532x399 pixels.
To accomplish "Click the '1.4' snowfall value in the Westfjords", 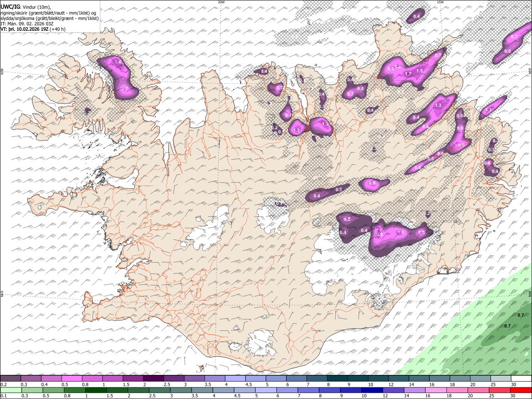I will [x=118, y=62].
